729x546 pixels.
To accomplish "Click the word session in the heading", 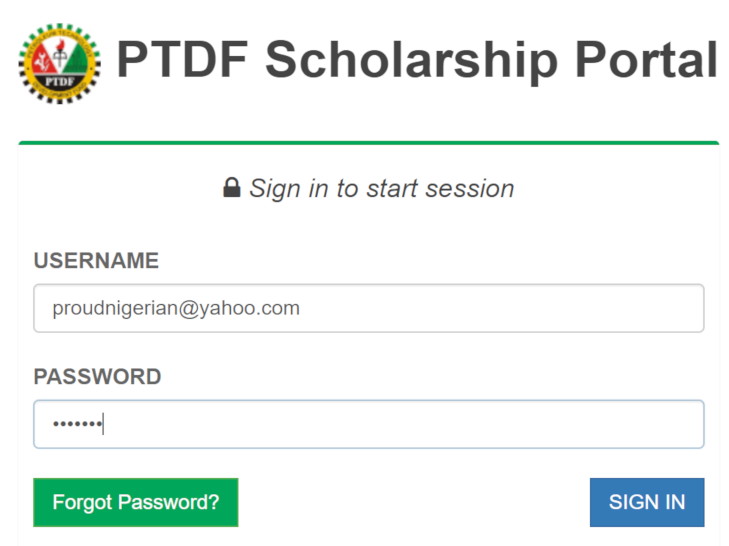I will [x=470, y=189].
